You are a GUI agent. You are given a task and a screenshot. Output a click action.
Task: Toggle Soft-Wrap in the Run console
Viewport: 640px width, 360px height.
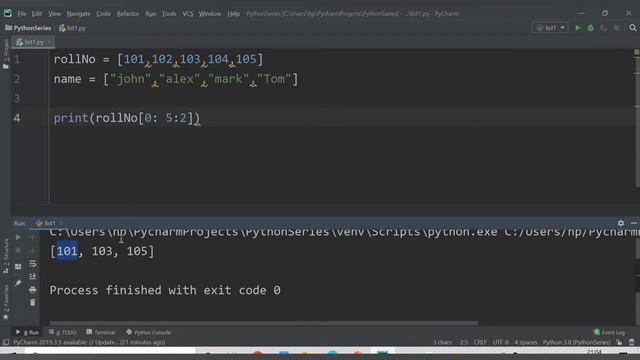click(33, 264)
